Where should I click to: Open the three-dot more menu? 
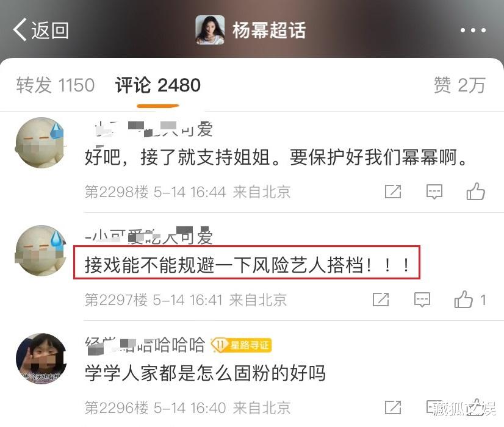click(473, 30)
